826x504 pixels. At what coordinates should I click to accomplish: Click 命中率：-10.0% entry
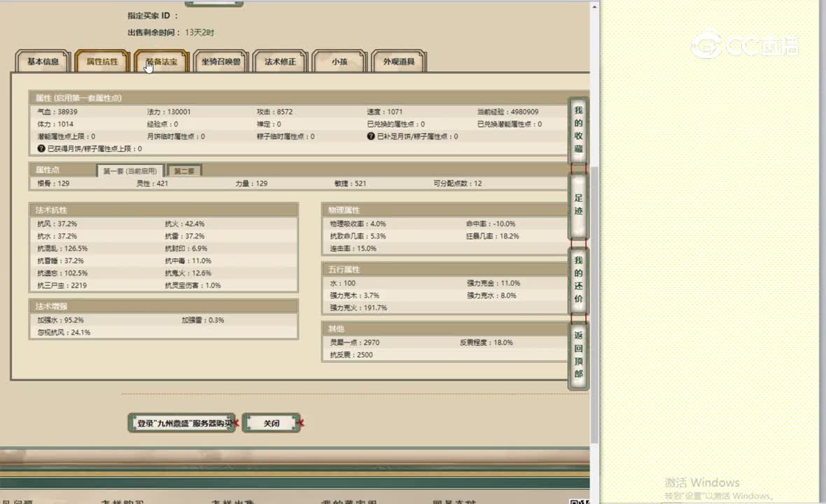click(491, 224)
